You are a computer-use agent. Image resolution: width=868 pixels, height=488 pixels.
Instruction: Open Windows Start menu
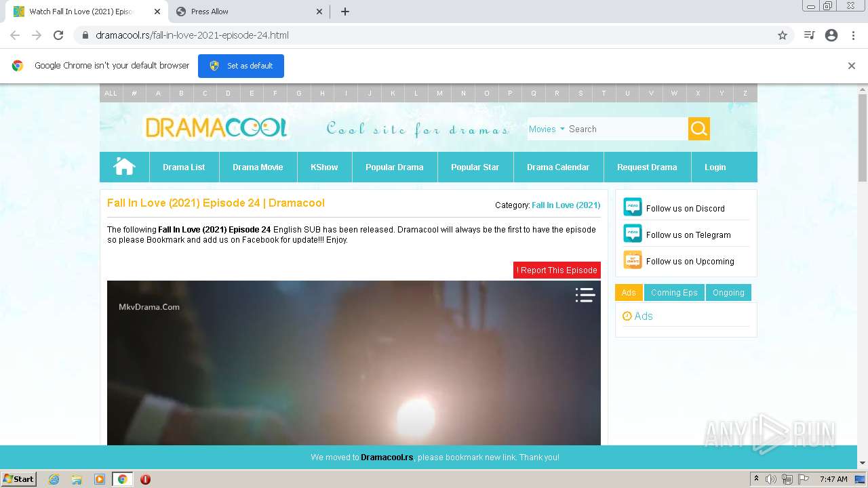point(19,479)
